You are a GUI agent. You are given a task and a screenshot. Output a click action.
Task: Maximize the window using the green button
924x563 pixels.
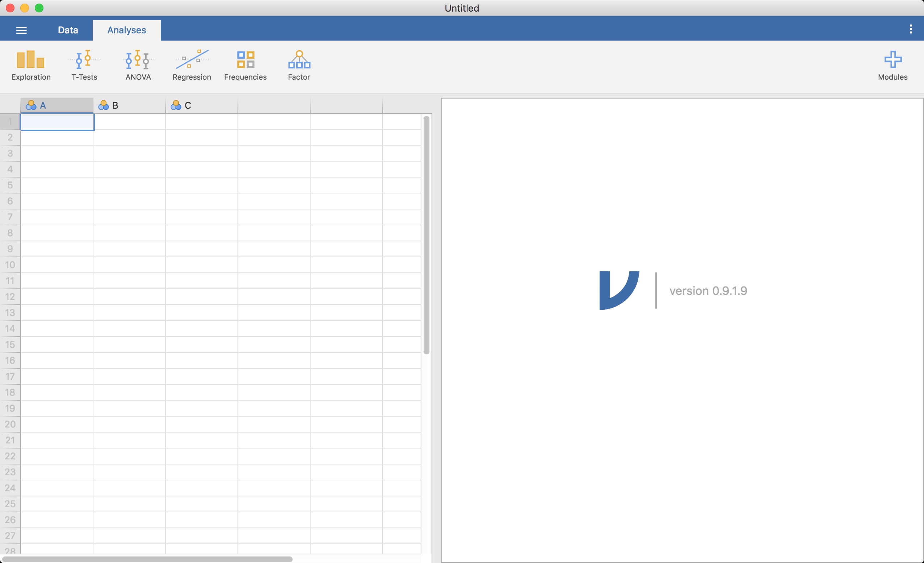[39, 8]
